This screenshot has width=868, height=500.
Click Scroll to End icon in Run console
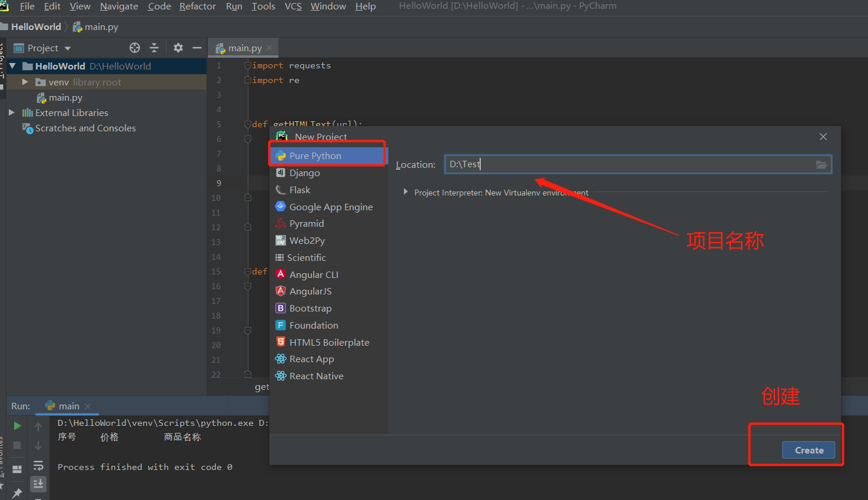(x=38, y=484)
